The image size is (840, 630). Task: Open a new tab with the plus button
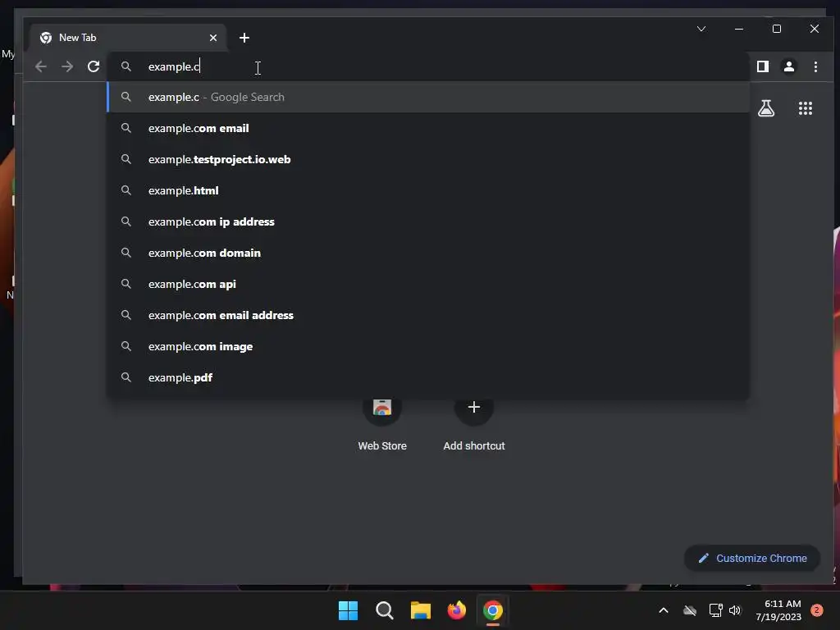(244, 38)
